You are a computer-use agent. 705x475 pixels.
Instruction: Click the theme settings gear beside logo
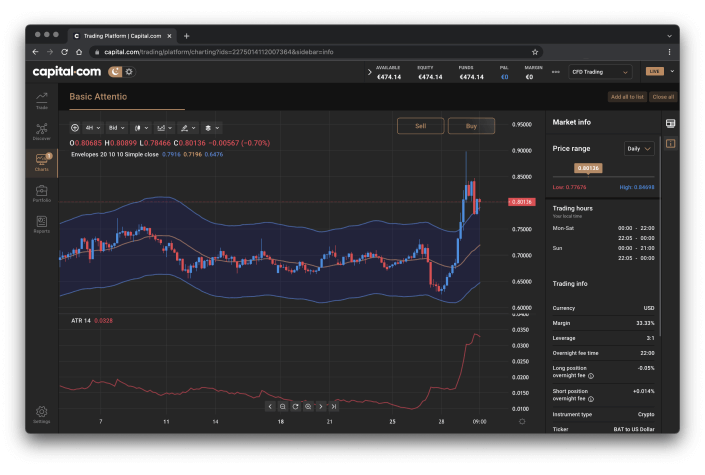click(129, 72)
